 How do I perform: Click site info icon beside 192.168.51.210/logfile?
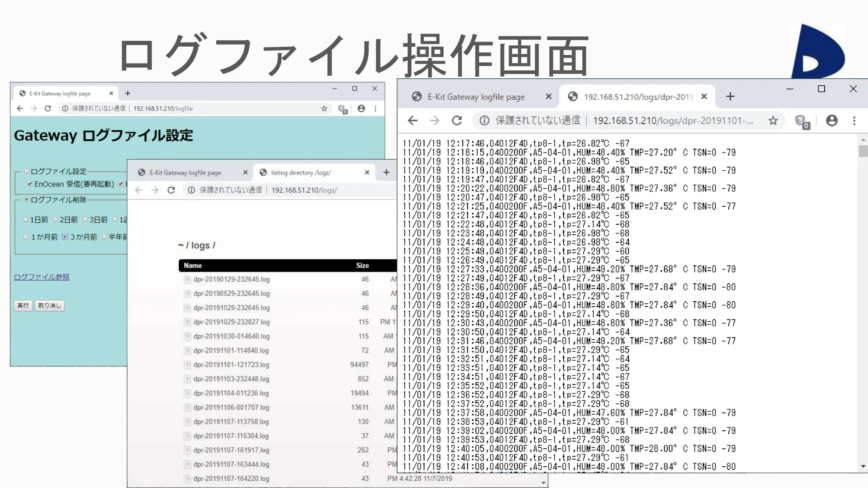pyautogui.click(x=65, y=108)
